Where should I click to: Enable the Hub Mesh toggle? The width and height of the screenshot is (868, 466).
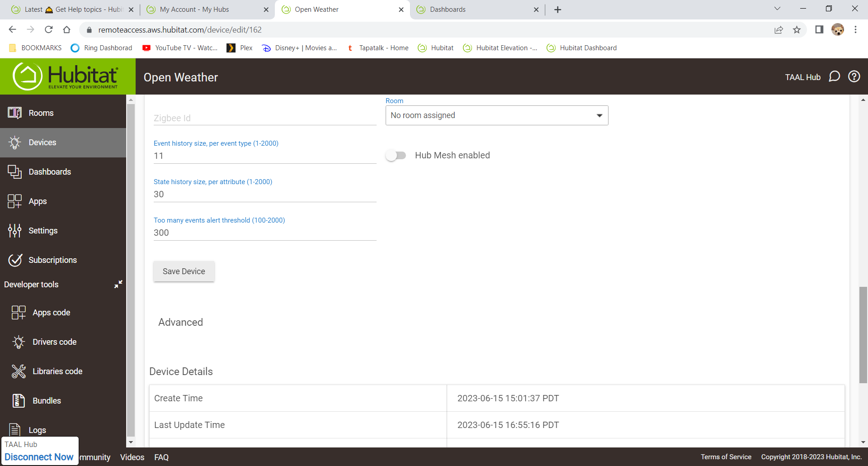point(396,156)
